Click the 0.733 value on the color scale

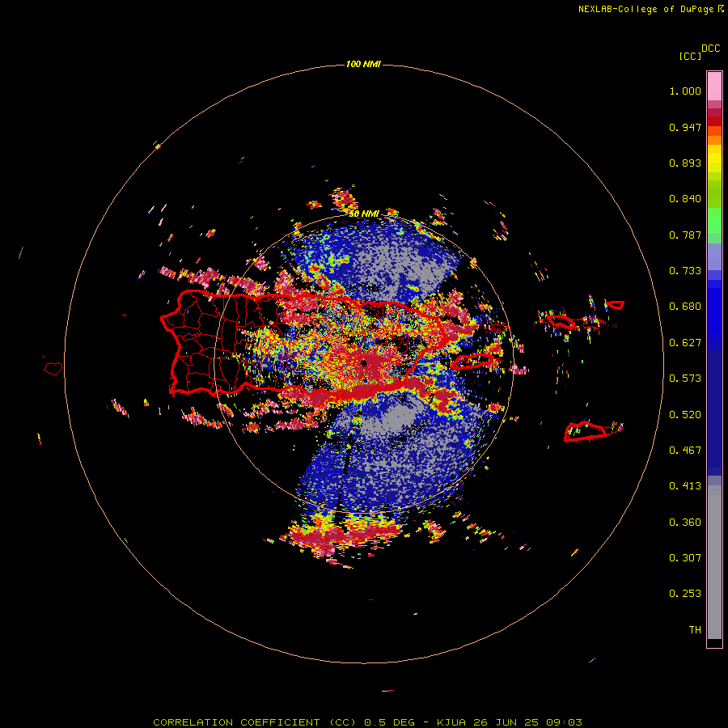(x=685, y=271)
